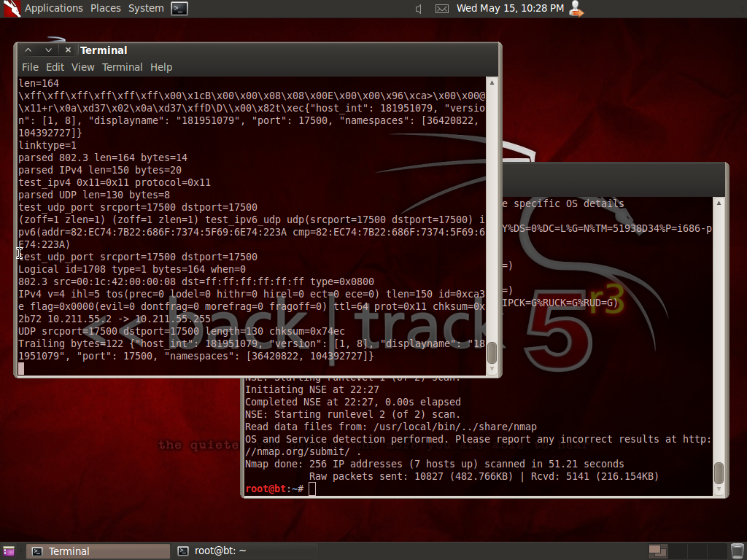The height and width of the screenshot is (560, 747).
Task: Click 'UDP srcport=17500 dstport=17500 length=130' line
Action: [182, 331]
